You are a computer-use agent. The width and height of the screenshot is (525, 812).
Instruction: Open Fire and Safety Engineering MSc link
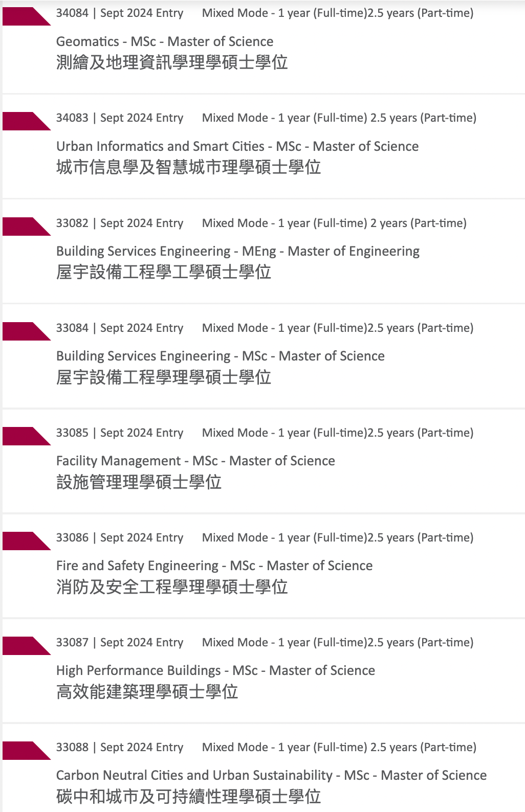pyautogui.click(x=214, y=566)
